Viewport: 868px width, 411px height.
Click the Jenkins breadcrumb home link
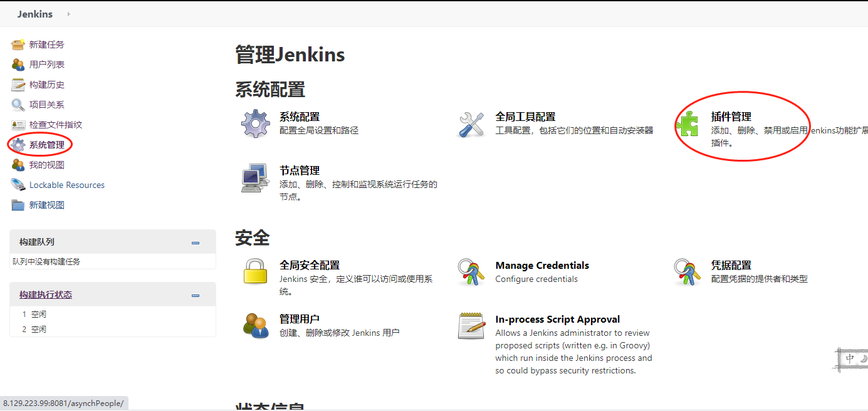tap(35, 14)
